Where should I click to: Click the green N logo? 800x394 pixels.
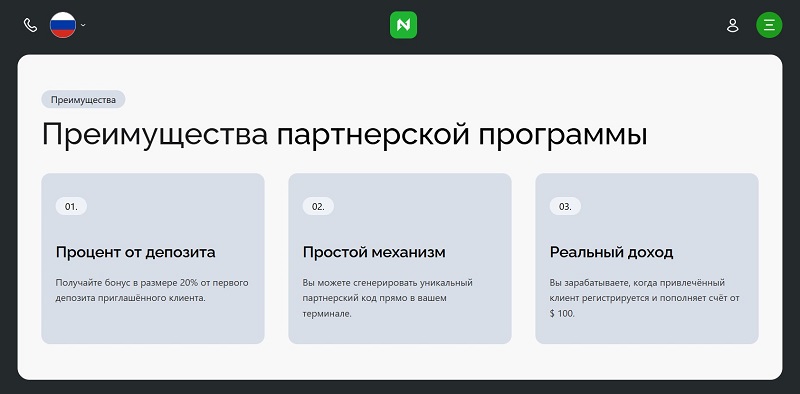pos(403,25)
